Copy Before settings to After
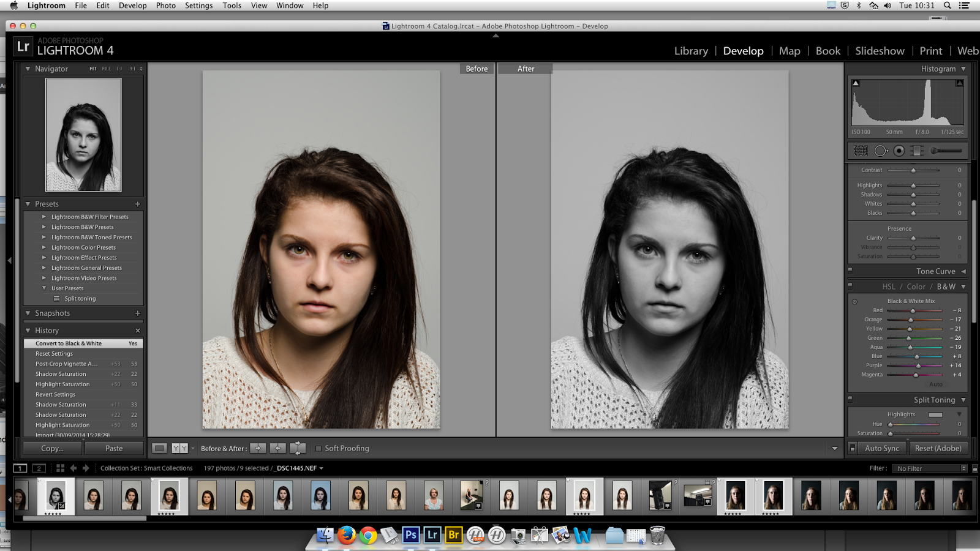 (258, 448)
